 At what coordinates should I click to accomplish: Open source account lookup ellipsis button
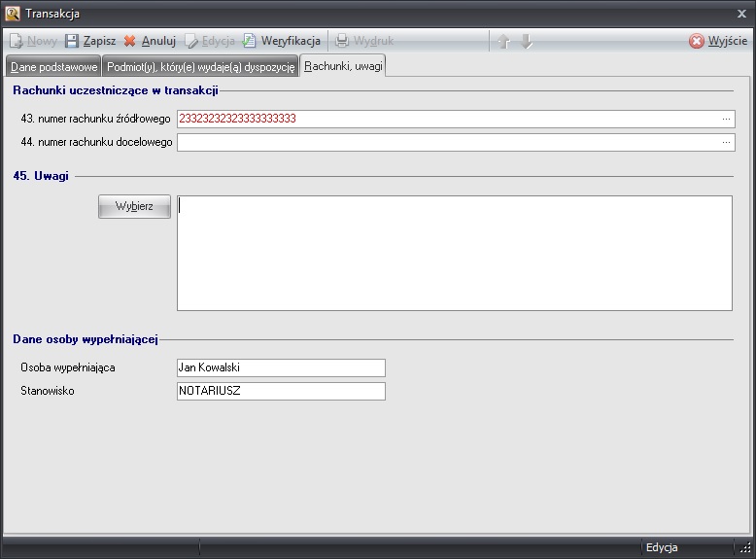click(726, 119)
